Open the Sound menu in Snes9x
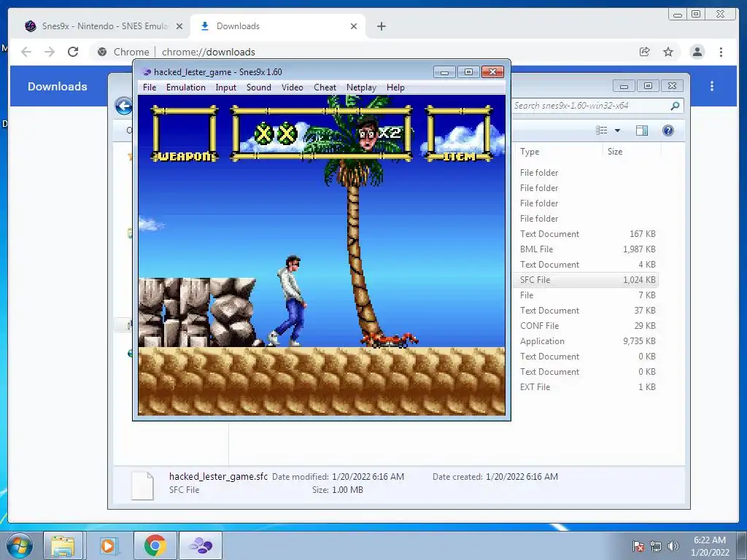The image size is (747, 560). [259, 87]
